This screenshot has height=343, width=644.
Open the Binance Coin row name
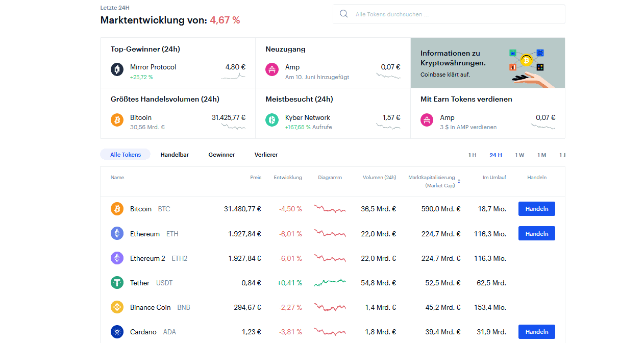tap(151, 307)
